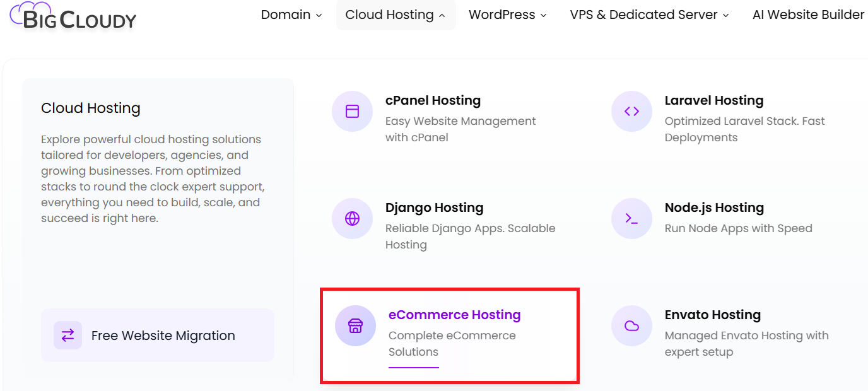Open the Domain menu
The image size is (868, 391).
point(291,15)
